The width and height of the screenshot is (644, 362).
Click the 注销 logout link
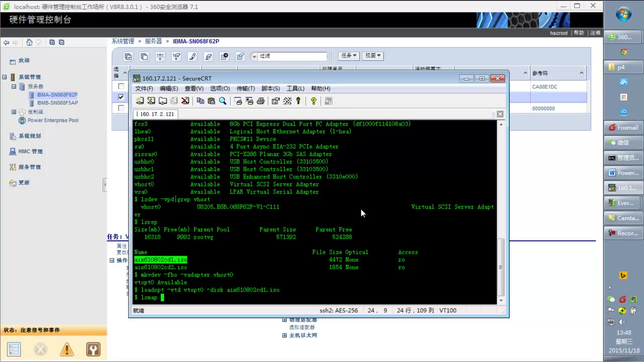tap(595, 33)
